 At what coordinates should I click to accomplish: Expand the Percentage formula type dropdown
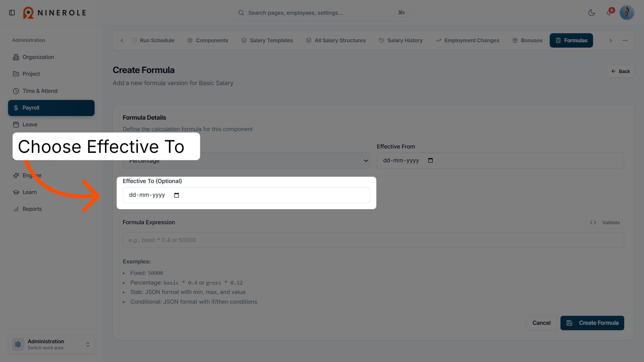[247, 161]
